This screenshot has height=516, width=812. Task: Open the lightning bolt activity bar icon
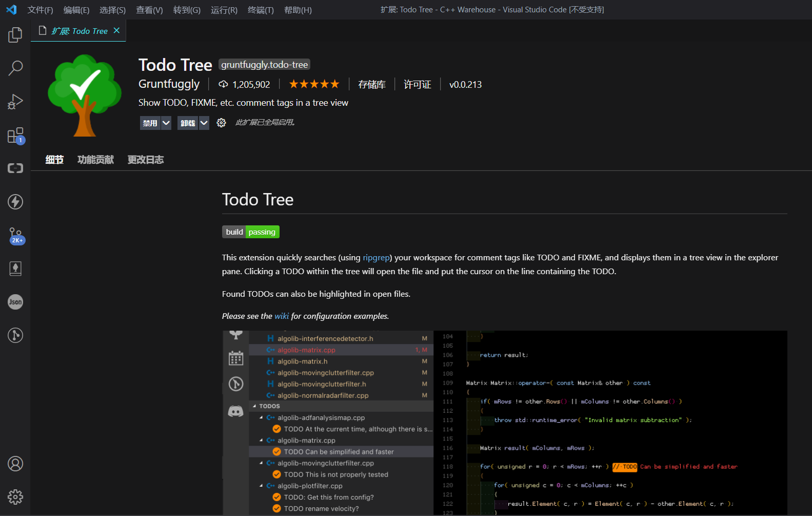[x=15, y=202]
